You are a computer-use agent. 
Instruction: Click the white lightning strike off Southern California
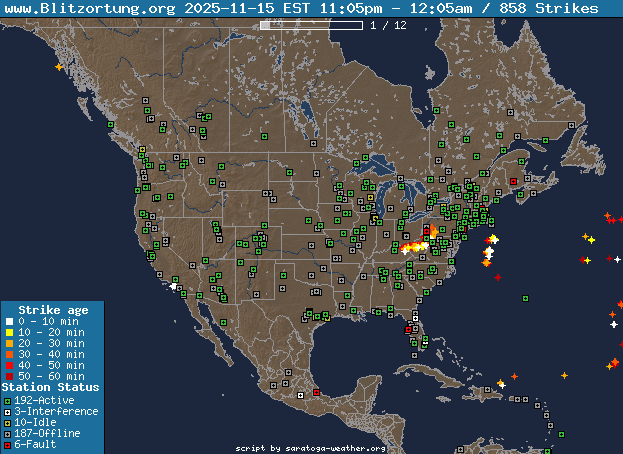(174, 287)
